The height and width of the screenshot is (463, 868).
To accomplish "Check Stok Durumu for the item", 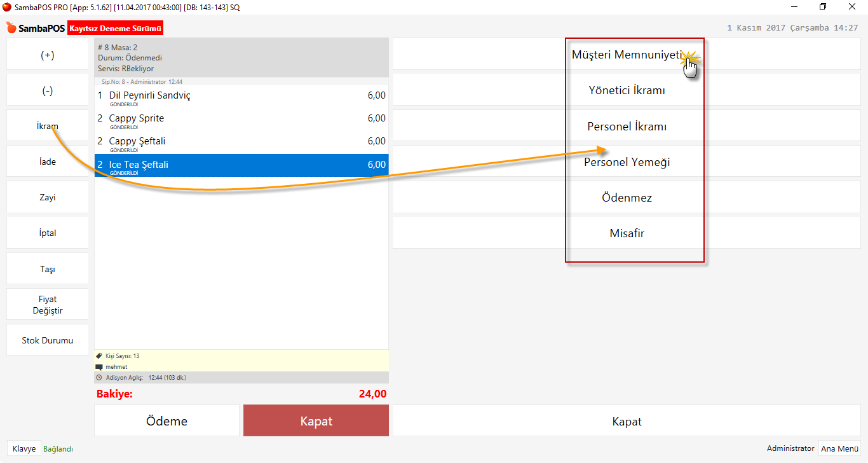I will point(48,340).
